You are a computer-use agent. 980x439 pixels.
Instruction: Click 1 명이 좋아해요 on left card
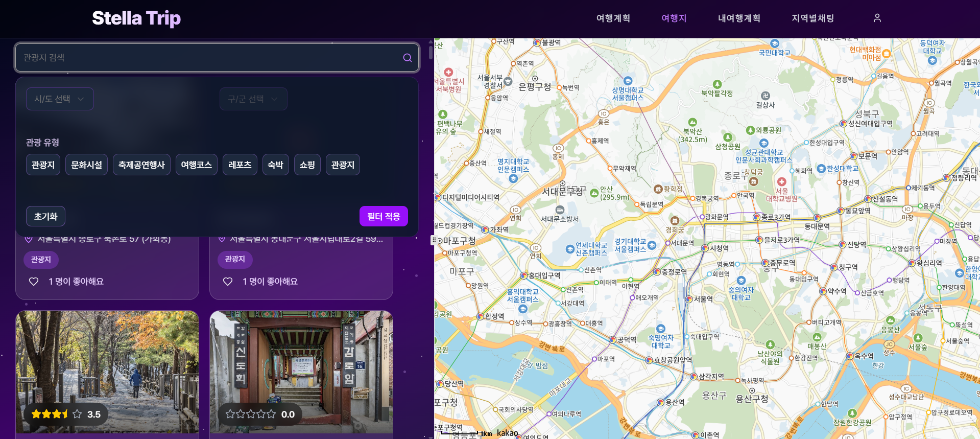click(x=76, y=282)
